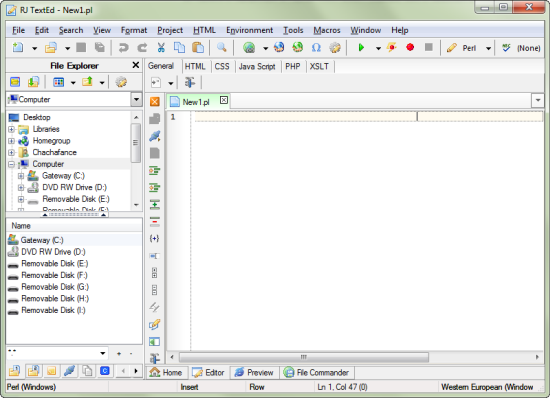Switch to the HTML toolbar tab
The width and height of the screenshot is (550, 398).
coord(195,66)
